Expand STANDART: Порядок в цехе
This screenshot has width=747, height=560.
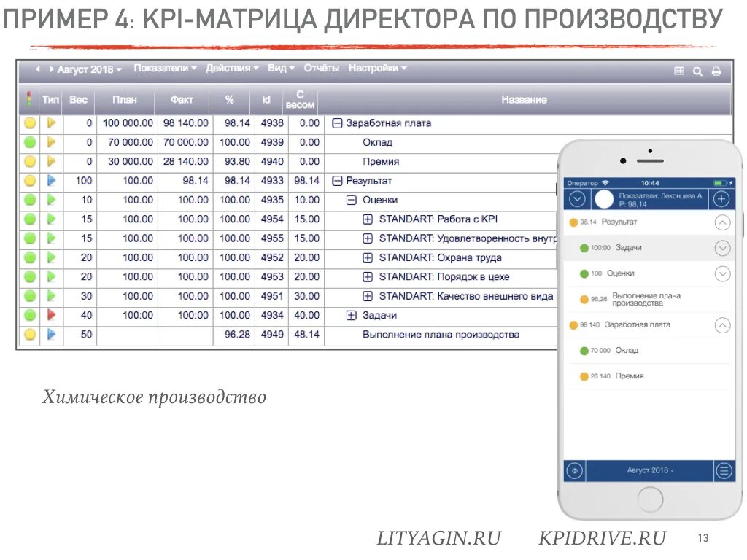[368, 276]
